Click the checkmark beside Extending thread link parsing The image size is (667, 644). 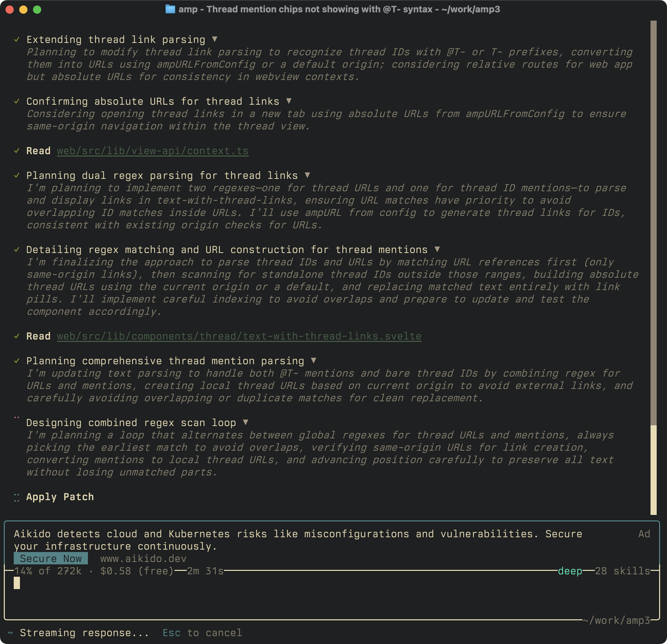pyautogui.click(x=16, y=39)
